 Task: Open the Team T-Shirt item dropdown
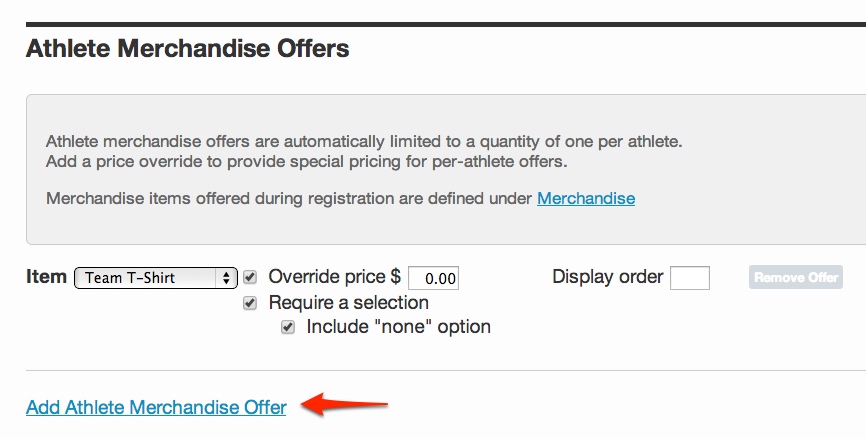pyautogui.click(x=156, y=278)
